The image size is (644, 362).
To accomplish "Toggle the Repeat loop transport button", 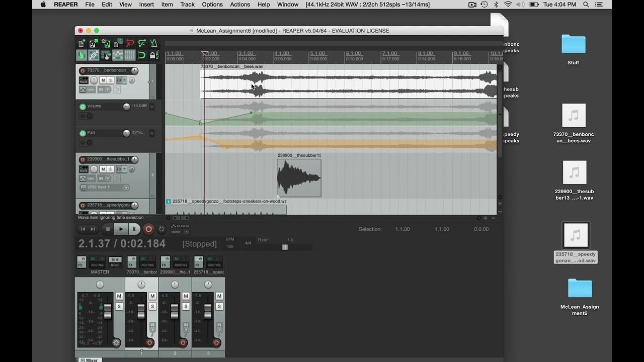I will (162, 229).
